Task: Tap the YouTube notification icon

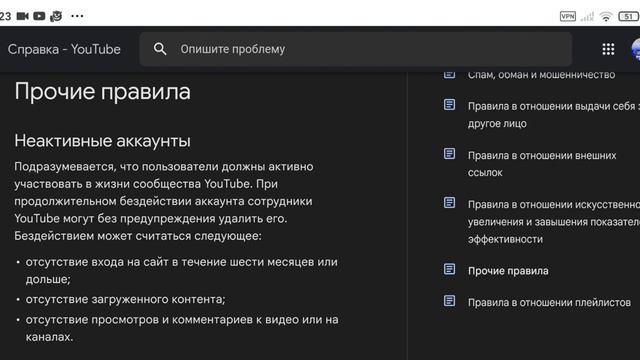Action: pyautogui.click(x=39, y=16)
